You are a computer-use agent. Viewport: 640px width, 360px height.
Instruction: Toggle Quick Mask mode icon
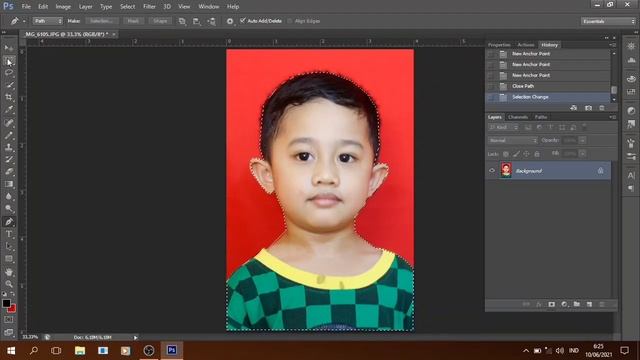pyautogui.click(x=9, y=320)
